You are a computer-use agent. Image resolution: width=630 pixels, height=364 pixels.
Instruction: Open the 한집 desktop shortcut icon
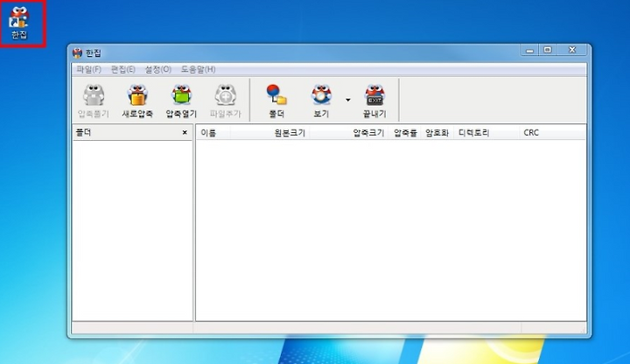point(19,23)
